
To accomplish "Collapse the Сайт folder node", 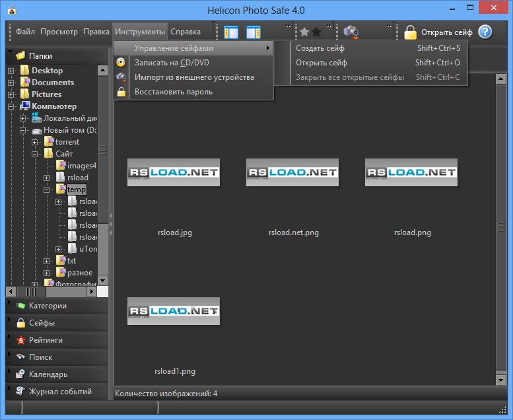I will pyautogui.click(x=35, y=154).
